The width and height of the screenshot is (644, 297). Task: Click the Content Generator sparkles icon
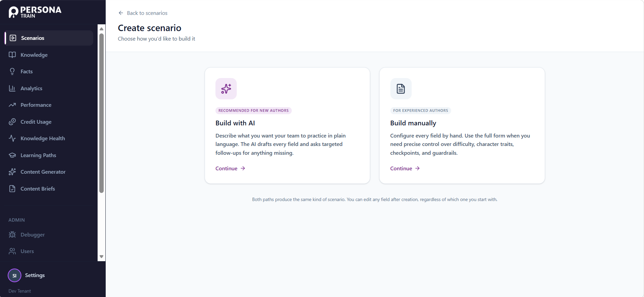tap(12, 172)
